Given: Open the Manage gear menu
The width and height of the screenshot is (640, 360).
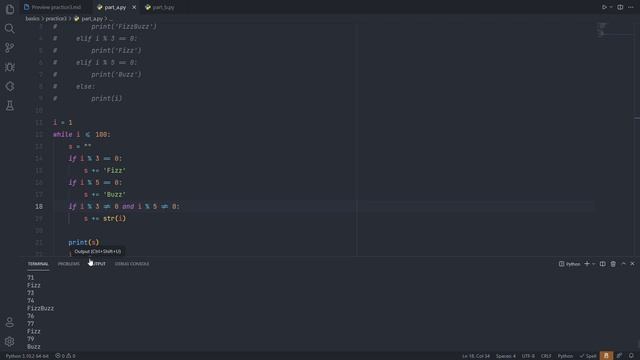Looking at the screenshot, I should point(10,341).
